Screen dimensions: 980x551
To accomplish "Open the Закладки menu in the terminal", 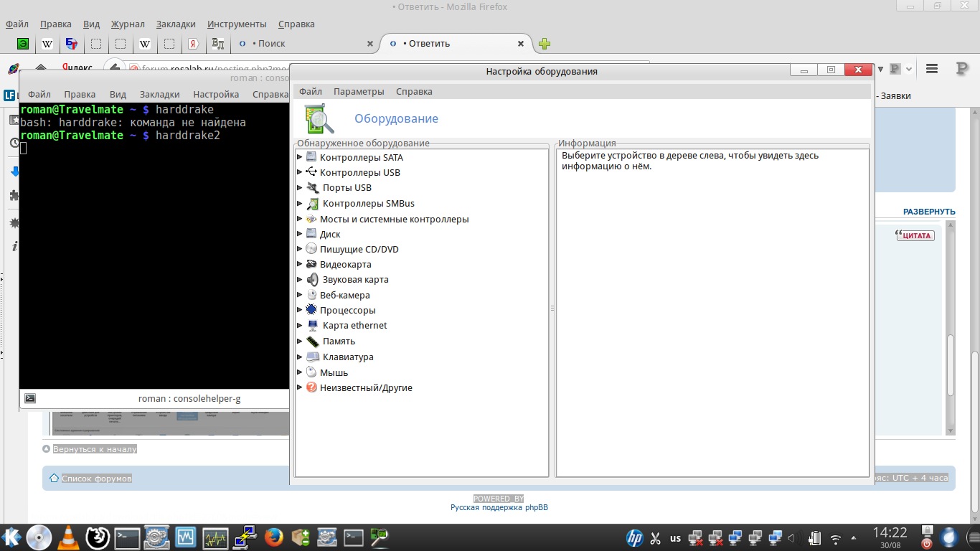I will (x=159, y=94).
